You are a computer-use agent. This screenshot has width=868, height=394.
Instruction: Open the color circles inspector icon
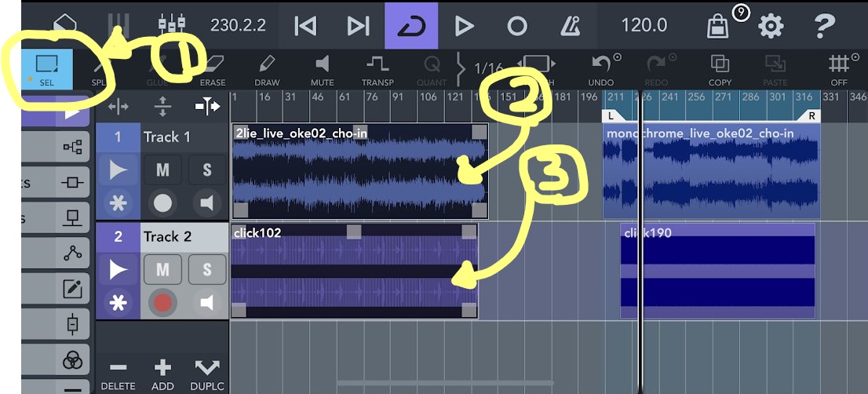coord(72,360)
